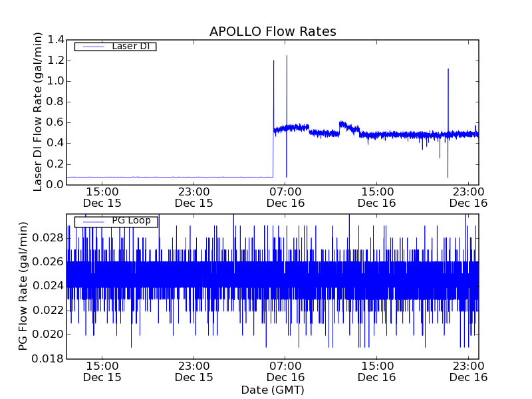Click top plot's '15:00 Dec 16' tick label
This screenshot has width=532, height=399.
[x=377, y=198]
